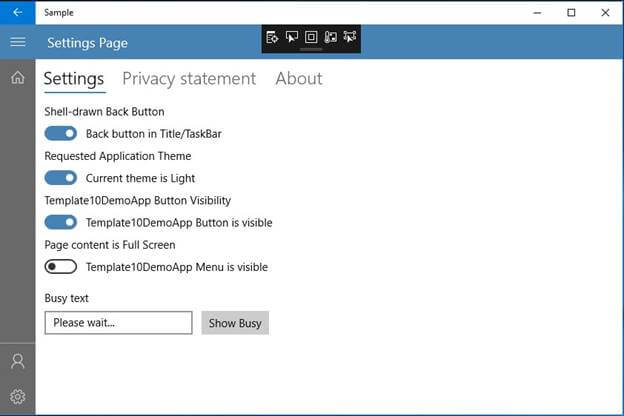Click Requested Application Theme label

118,156
